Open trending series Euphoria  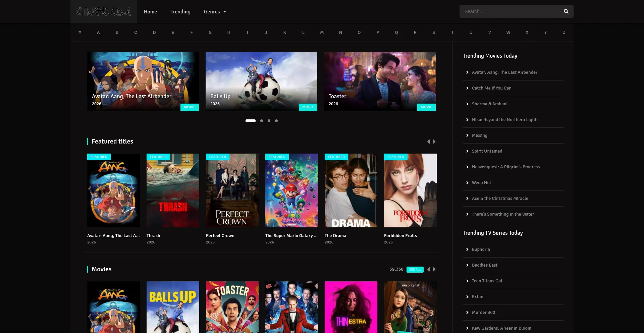tap(481, 249)
